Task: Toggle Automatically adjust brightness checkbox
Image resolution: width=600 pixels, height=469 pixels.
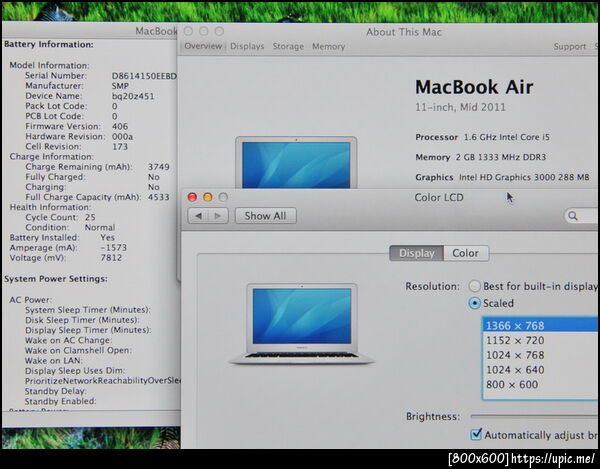Action: 476,434
